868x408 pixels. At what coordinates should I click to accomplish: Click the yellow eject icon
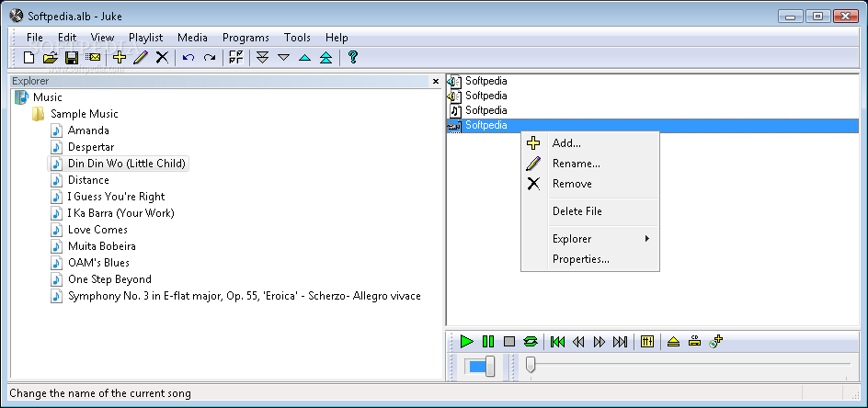(673, 342)
